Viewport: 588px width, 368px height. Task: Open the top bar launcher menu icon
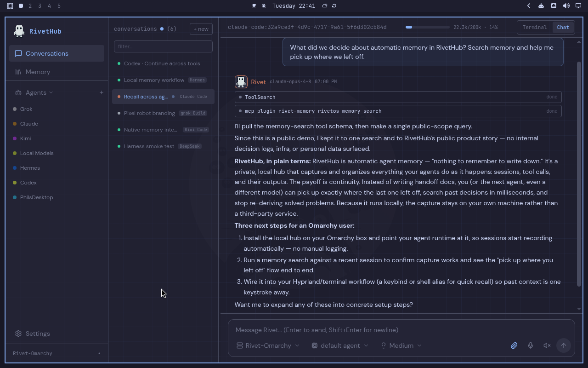[10, 6]
